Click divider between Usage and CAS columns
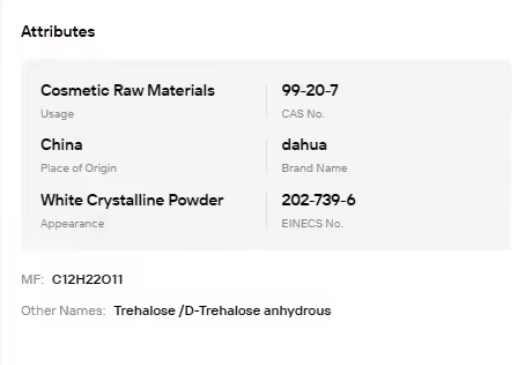The image size is (528, 365). [x=266, y=102]
